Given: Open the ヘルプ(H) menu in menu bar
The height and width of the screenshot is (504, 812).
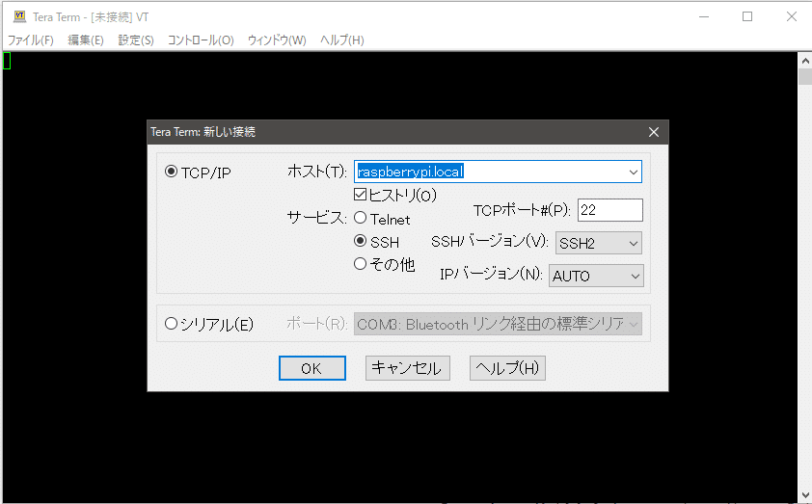Looking at the screenshot, I should pos(341,40).
